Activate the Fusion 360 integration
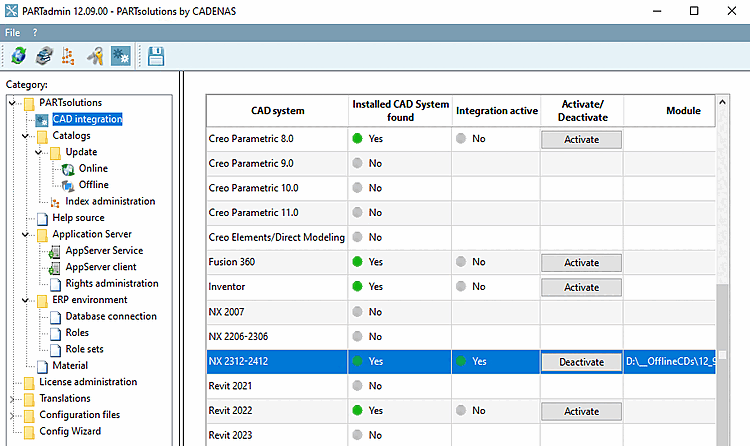 581,262
